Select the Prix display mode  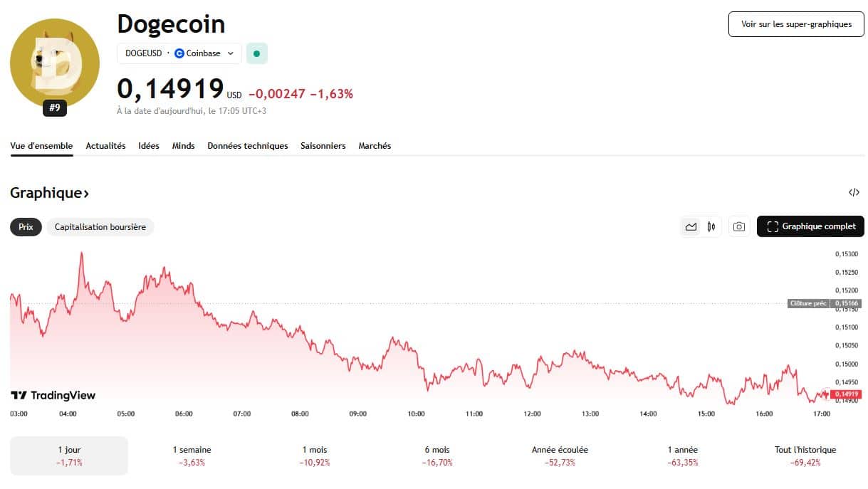click(25, 226)
